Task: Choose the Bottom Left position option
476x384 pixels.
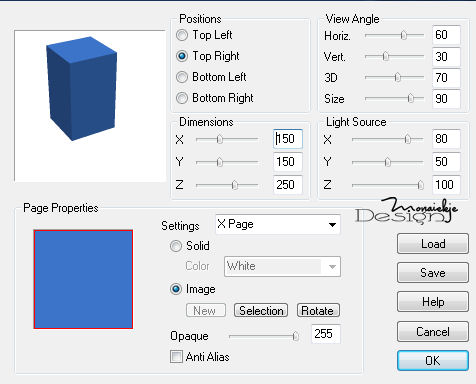Action: pyautogui.click(x=182, y=77)
